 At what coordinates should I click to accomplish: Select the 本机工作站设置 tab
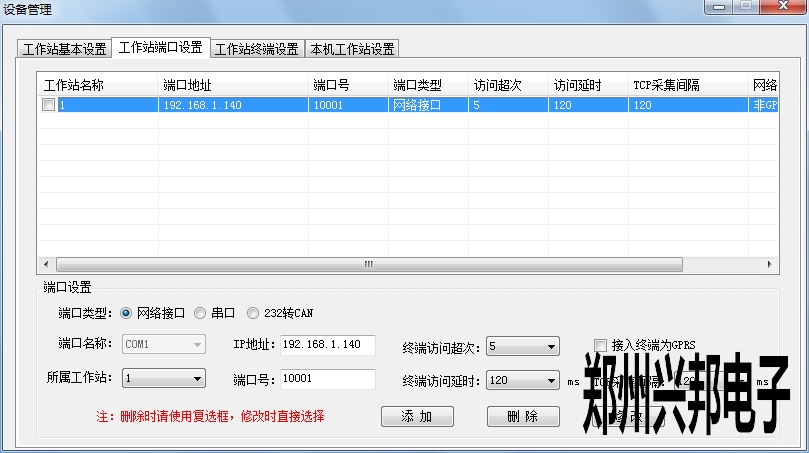(352, 49)
